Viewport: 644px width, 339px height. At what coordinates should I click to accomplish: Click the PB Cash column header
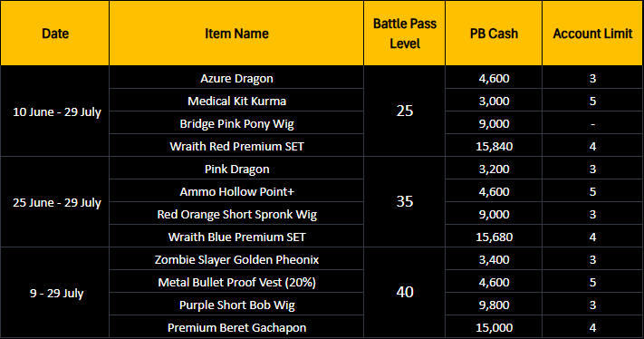(494, 34)
